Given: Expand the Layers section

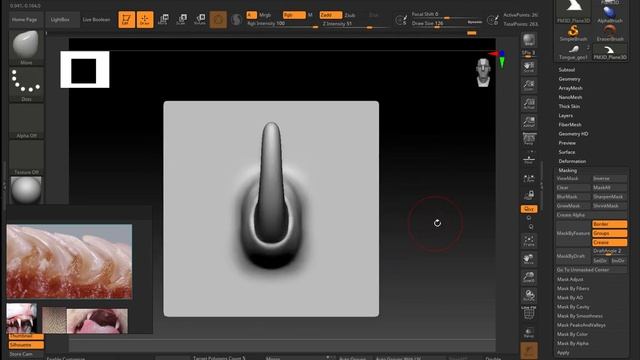Looking at the screenshot, I should pos(565,116).
